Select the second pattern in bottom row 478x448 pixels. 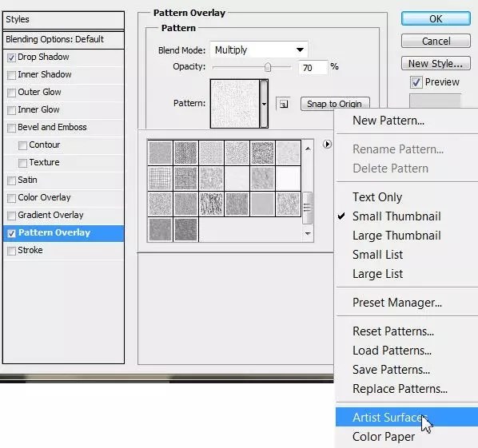click(185, 229)
